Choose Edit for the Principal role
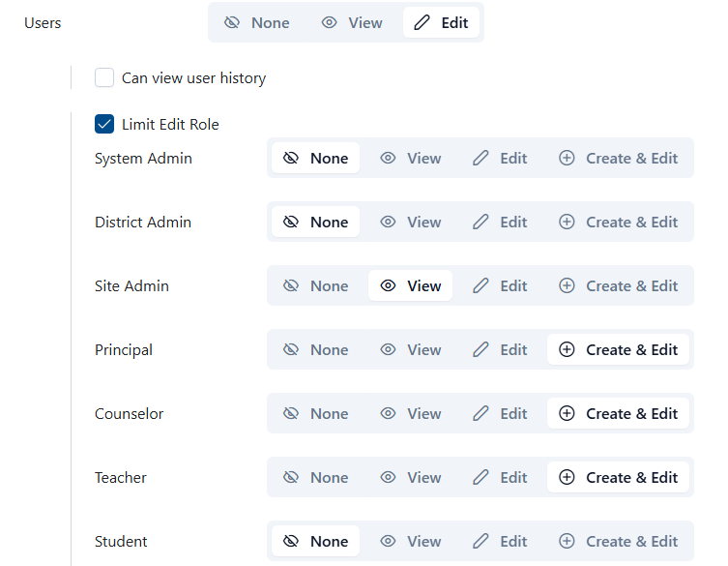Screen dimensions: 728x566 pos(500,349)
